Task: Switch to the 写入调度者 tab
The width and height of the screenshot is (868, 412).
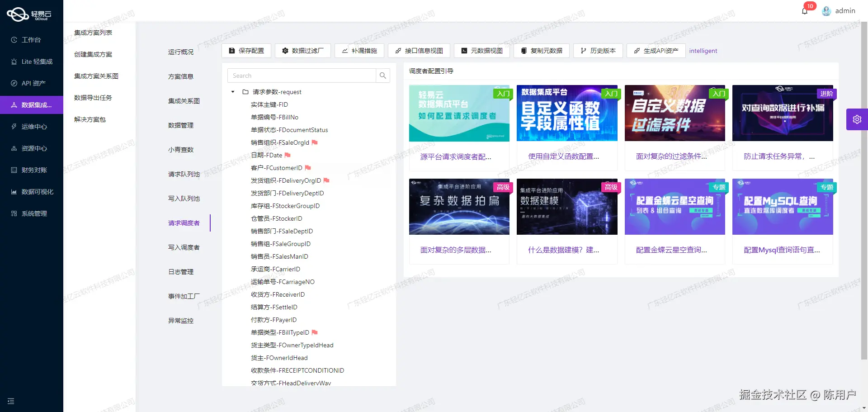Action: (x=184, y=247)
